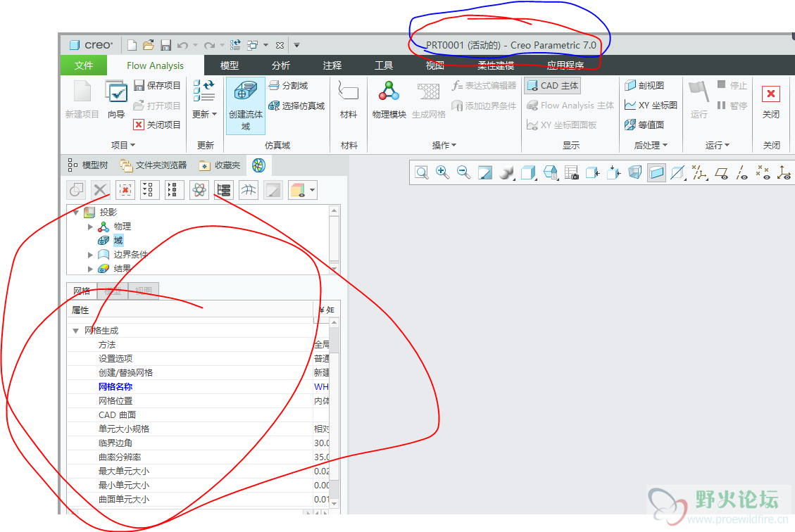Image resolution: width=795 pixels, height=532 pixels.
Task: Open the 后处理 group dropdown
Action: pos(651,146)
